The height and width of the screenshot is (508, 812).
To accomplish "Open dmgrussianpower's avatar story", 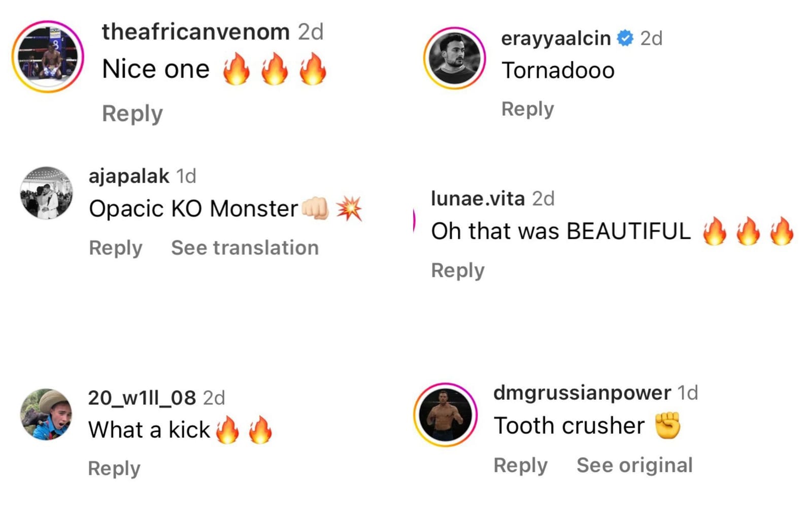I will [x=445, y=415].
